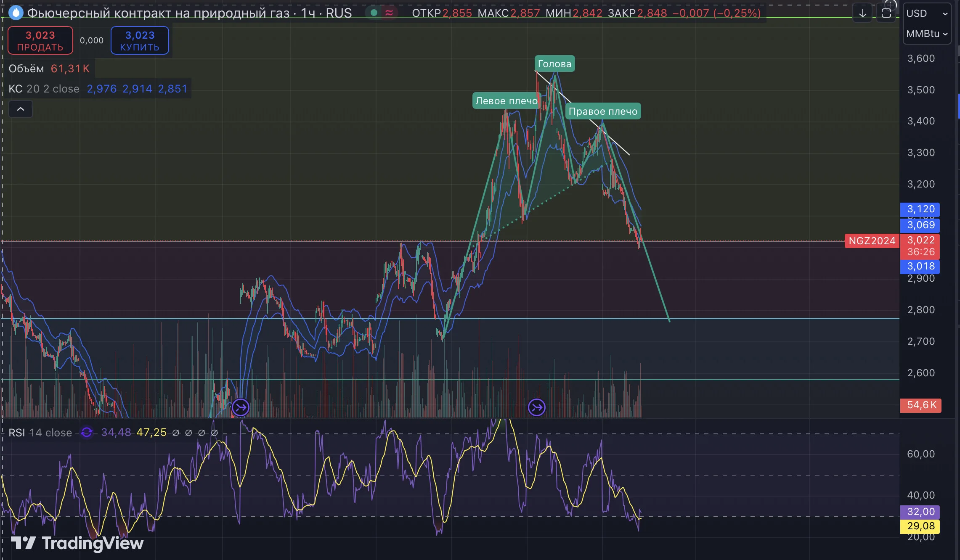Viewport: 960px width, 560px height.
Task: Click the Голова pattern label
Action: coord(555,64)
